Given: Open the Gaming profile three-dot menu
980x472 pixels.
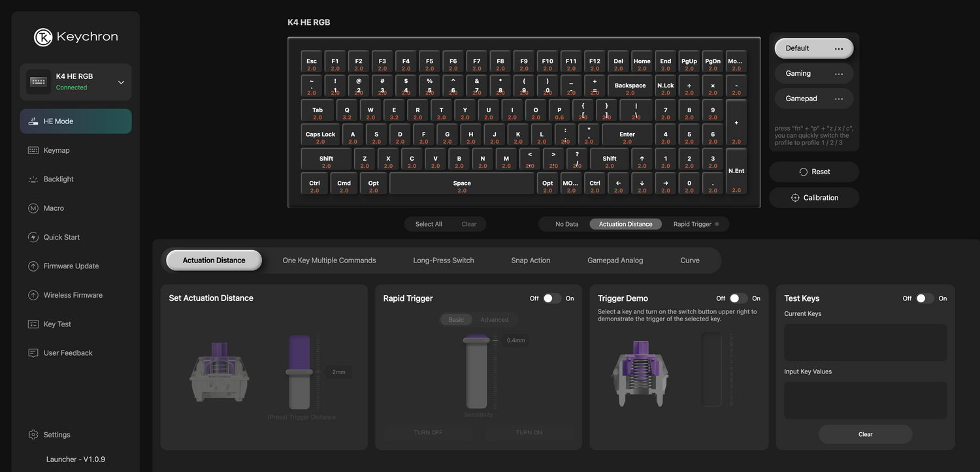Looking at the screenshot, I should click(x=839, y=74).
